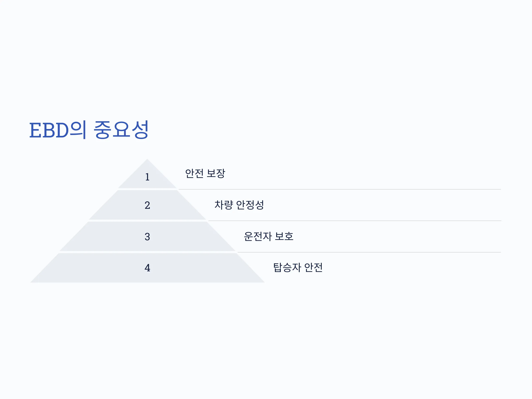The image size is (532, 399).
Task: Click the word "보호" in the third label
Action: coord(284,237)
